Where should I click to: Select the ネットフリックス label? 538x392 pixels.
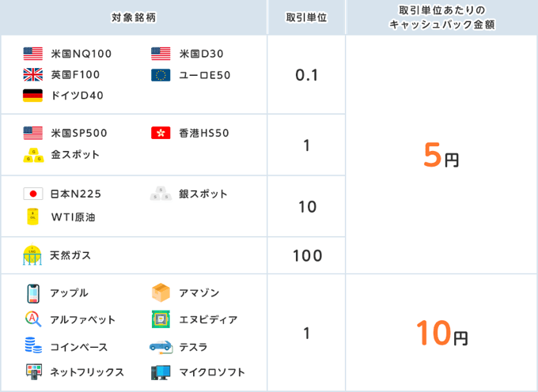(87, 372)
